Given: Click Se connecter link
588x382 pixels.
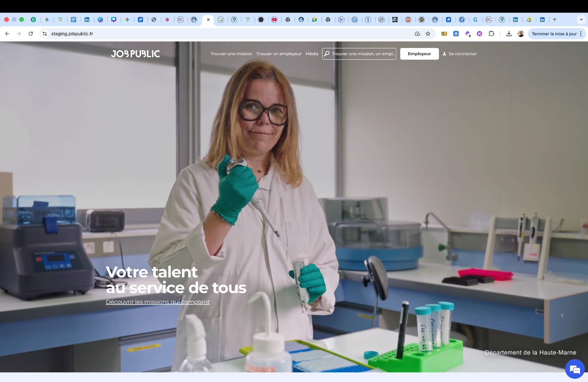Looking at the screenshot, I should [x=460, y=54].
